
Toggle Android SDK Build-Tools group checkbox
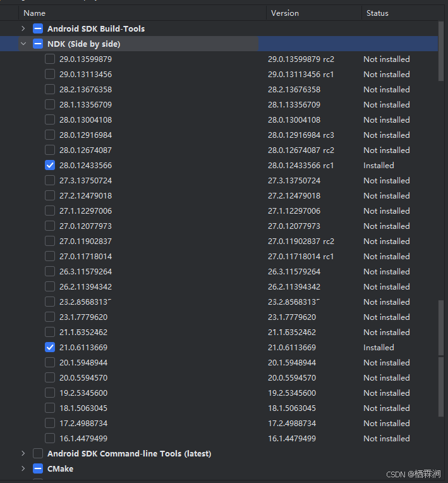coord(38,28)
